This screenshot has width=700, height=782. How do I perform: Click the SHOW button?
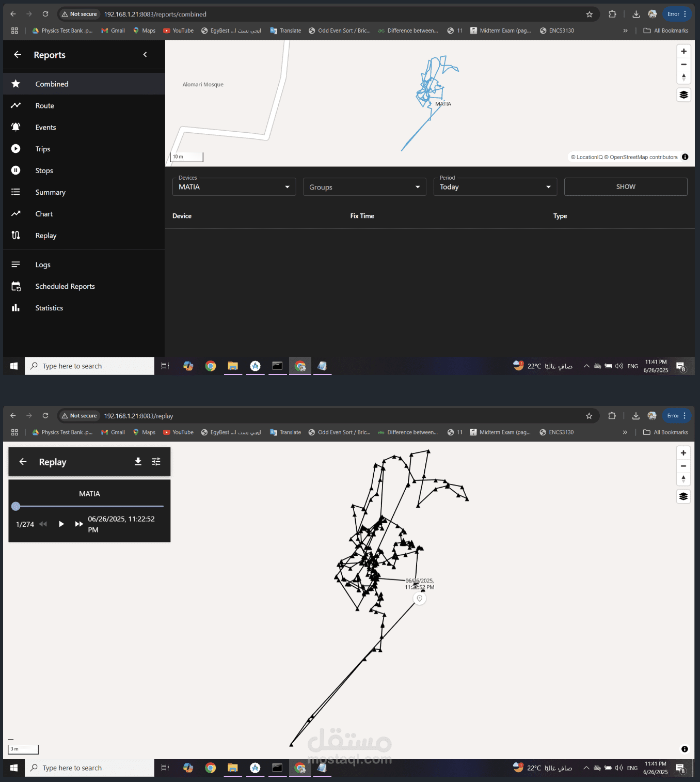tap(626, 186)
